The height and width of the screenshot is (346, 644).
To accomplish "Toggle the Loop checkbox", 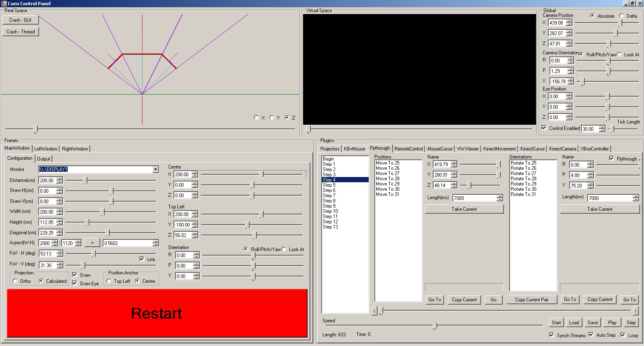I will click(623, 335).
